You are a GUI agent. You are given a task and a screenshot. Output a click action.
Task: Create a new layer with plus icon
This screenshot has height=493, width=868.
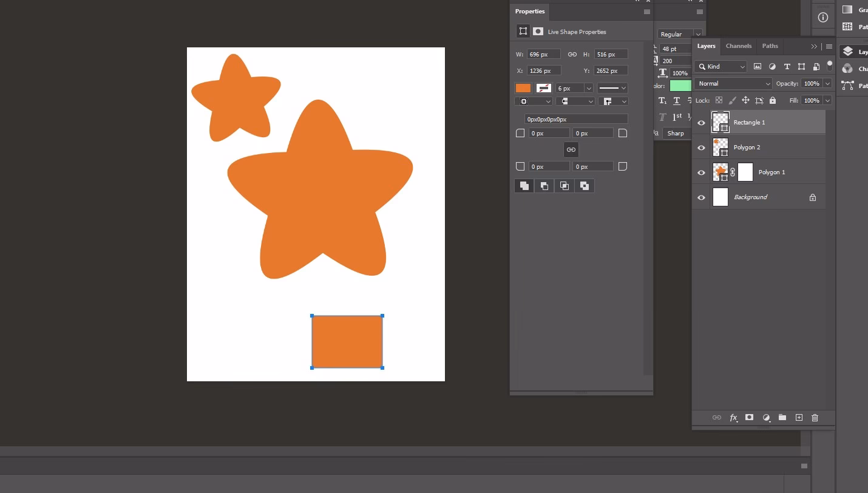click(799, 418)
